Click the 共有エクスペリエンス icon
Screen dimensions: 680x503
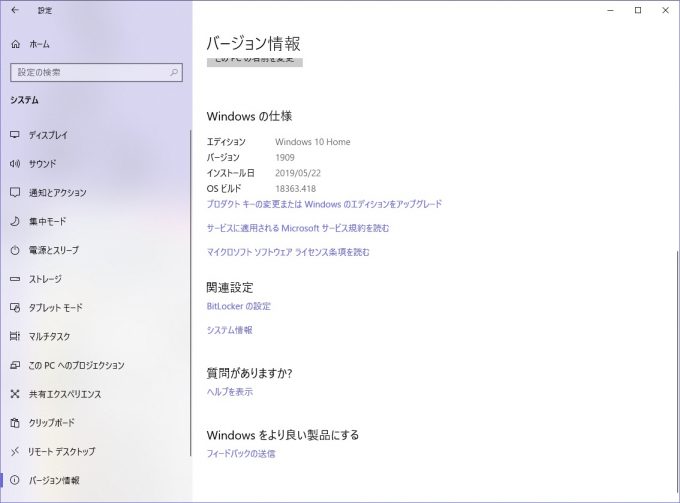(15, 394)
